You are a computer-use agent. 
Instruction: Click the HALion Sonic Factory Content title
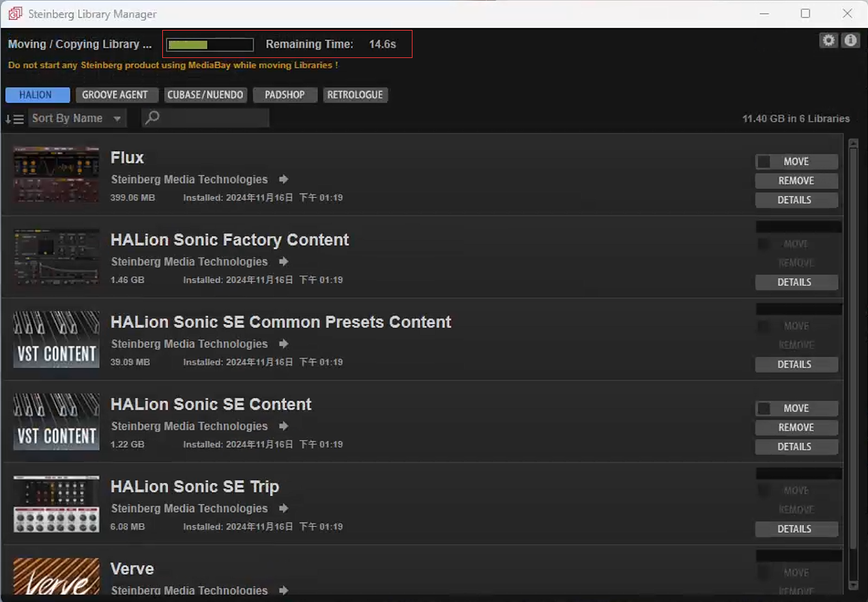230,240
